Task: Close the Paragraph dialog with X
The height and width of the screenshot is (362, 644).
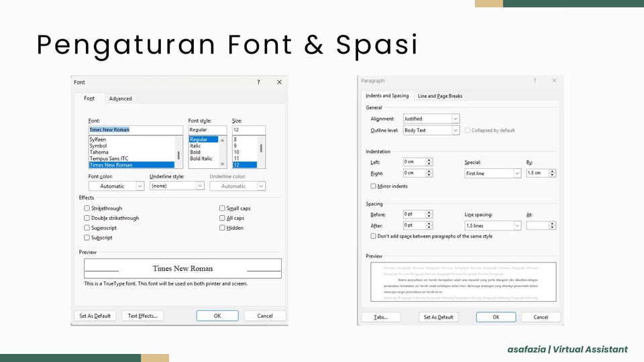Action: click(554, 80)
